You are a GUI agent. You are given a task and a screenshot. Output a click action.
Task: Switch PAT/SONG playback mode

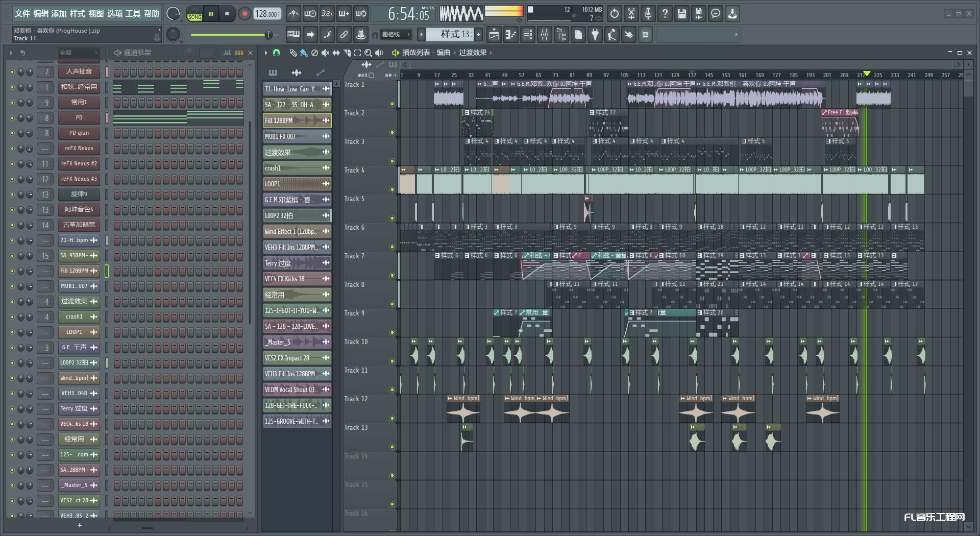[x=195, y=14]
